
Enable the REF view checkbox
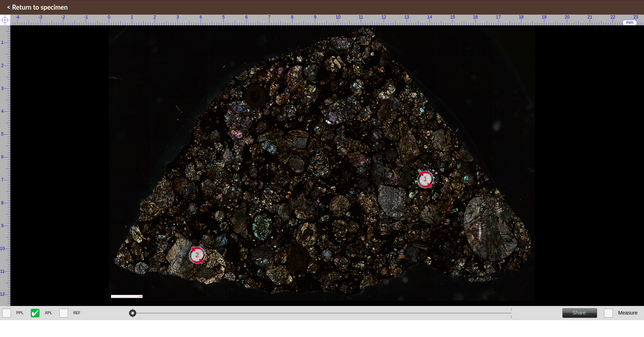point(64,313)
